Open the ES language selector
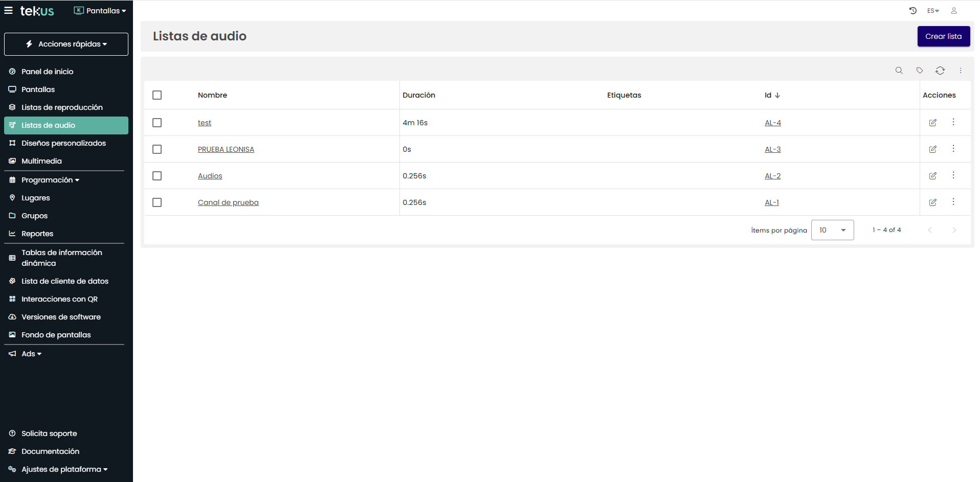980x482 pixels. (932, 11)
